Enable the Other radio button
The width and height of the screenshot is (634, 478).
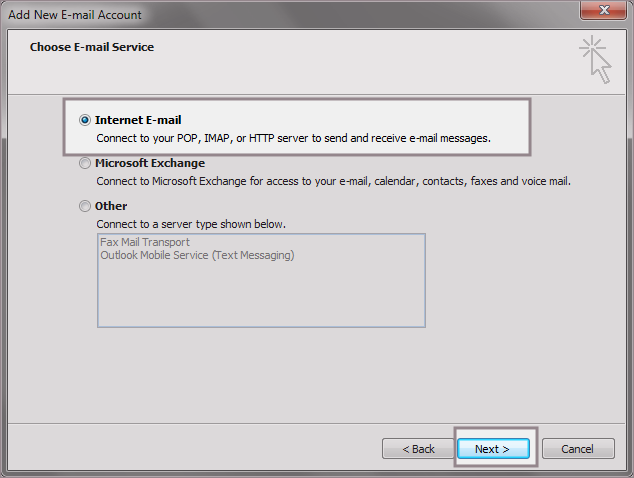point(85,206)
